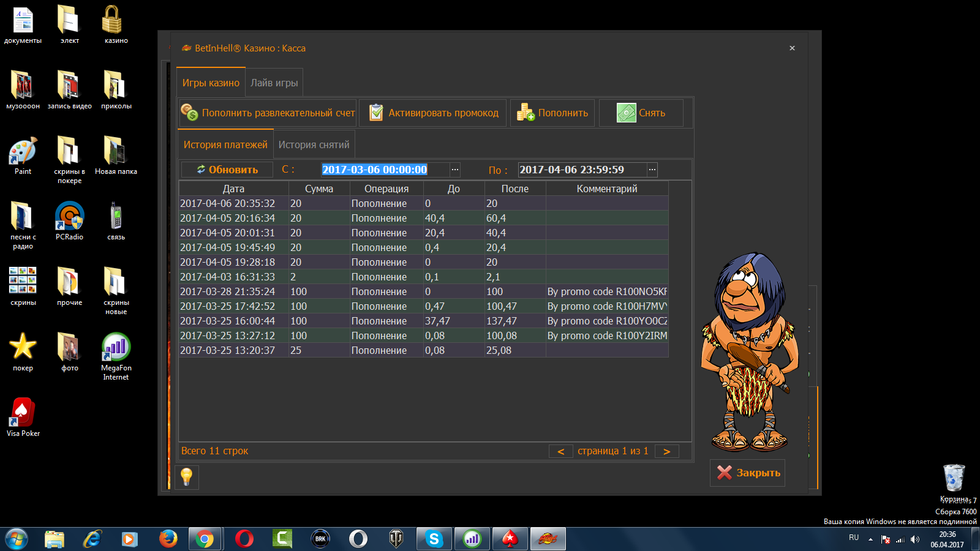
Task: Switch to Лайв игры tab
Action: [x=274, y=83]
